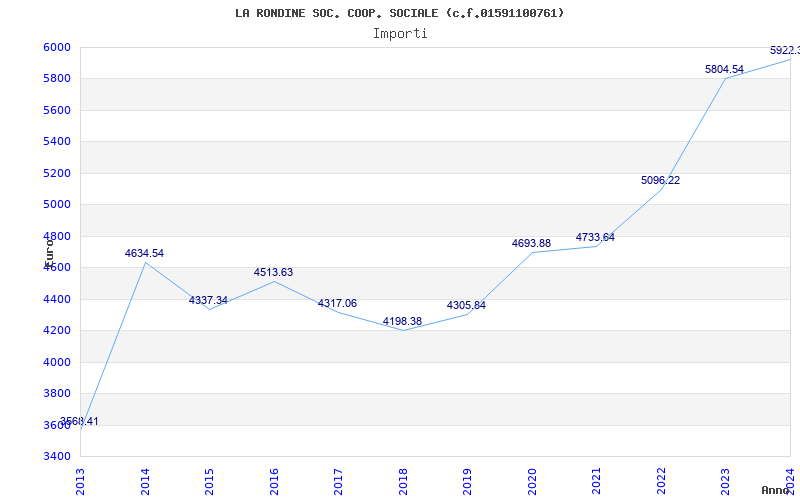Click the 5200 y-axis value
800x500 pixels.
(x=57, y=173)
